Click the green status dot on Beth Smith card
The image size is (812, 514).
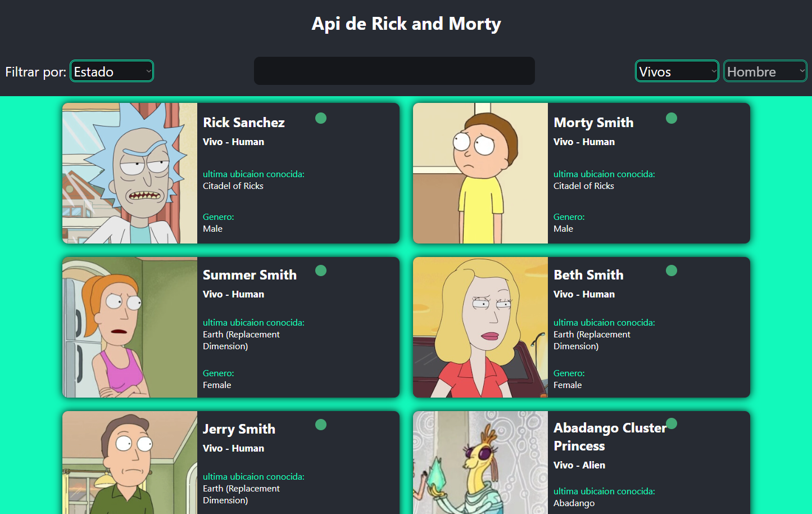tap(672, 270)
